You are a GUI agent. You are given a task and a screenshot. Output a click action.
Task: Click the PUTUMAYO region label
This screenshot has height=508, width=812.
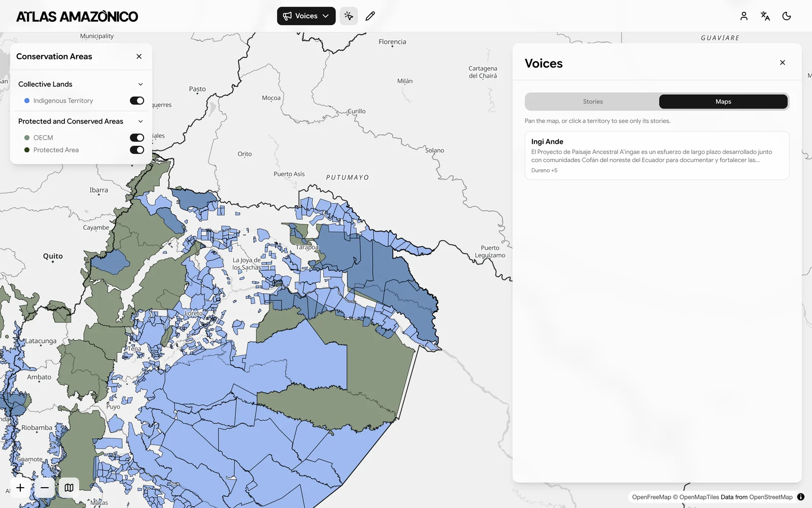[348, 177]
